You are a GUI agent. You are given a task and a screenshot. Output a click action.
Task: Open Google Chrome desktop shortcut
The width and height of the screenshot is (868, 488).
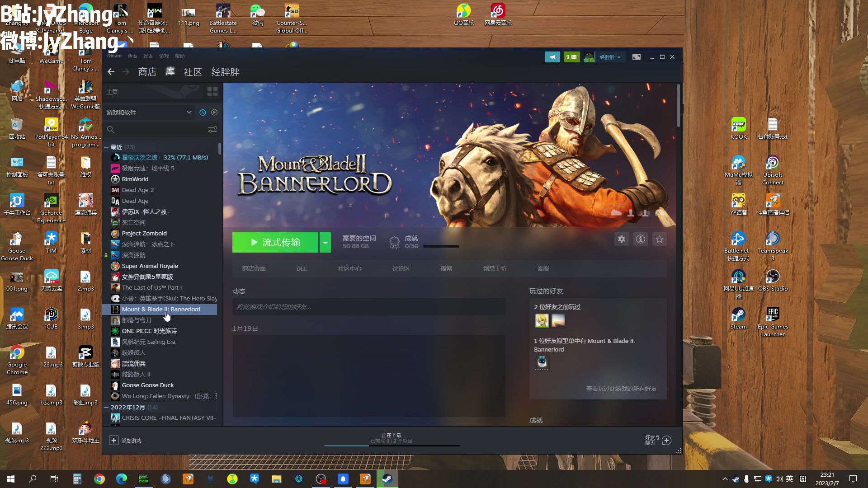pyautogui.click(x=17, y=360)
